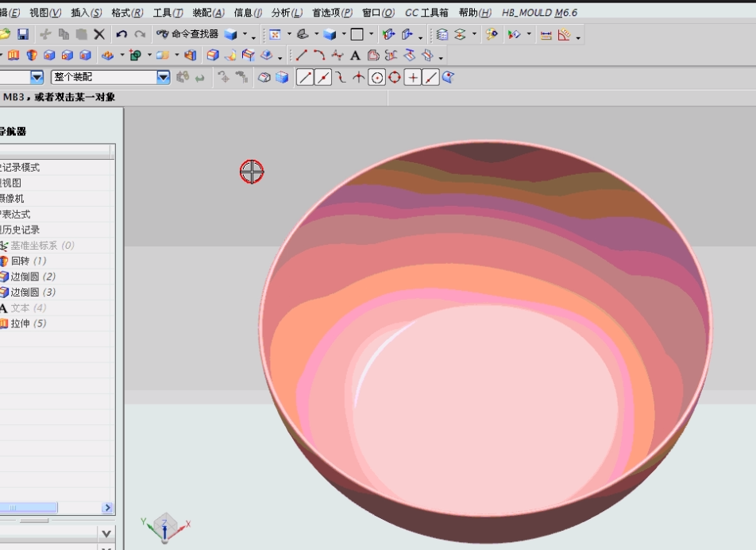This screenshot has height=550, width=756.
Task: Open the GC工具箱 menu
Action: [x=426, y=13]
